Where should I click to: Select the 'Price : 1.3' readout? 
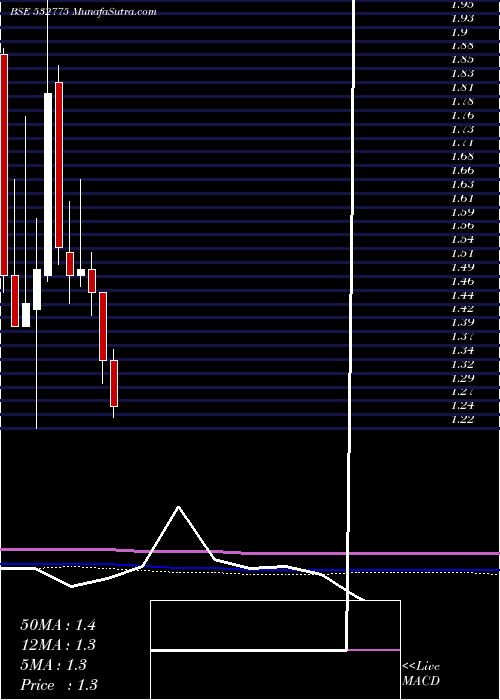click(x=59, y=685)
